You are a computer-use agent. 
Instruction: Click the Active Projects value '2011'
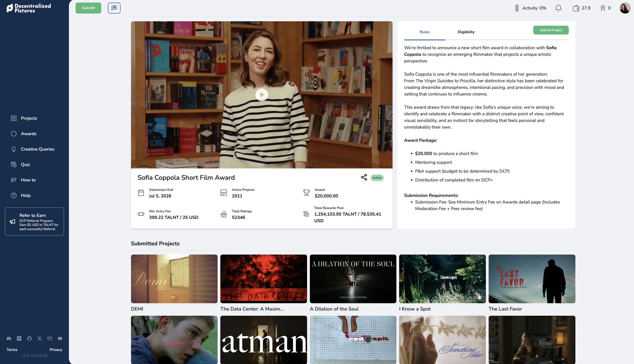[237, 196]
